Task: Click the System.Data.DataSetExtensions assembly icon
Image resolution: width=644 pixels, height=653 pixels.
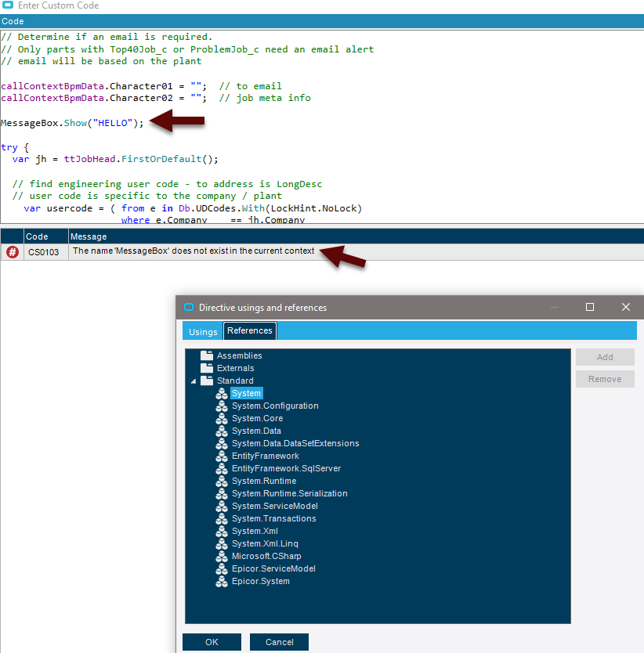Action: (x=222, y=443)
